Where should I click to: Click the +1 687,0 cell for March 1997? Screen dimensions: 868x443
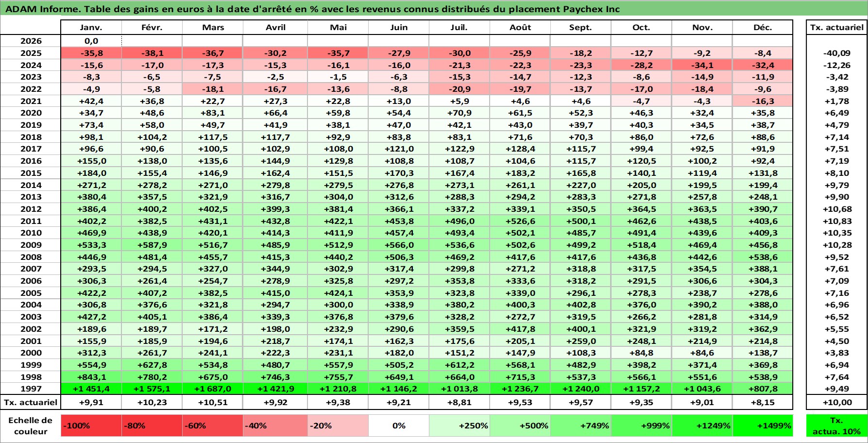pyautogui.click(x=213, y=389)
